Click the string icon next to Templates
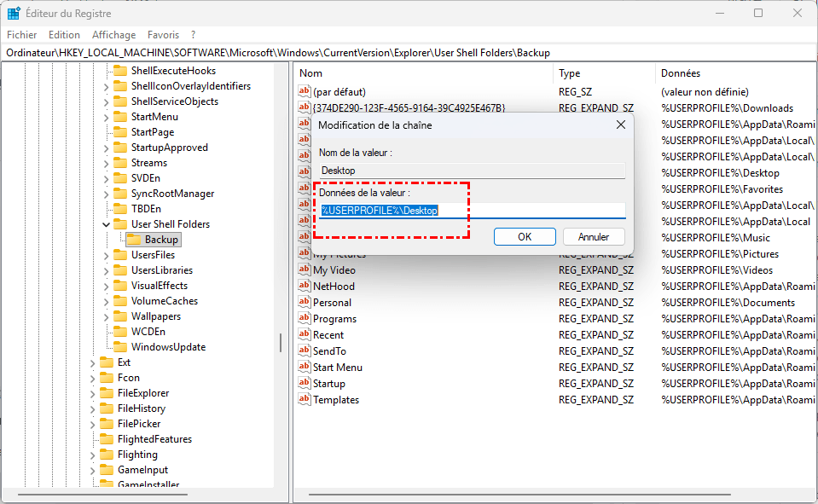 click(304, 400)
